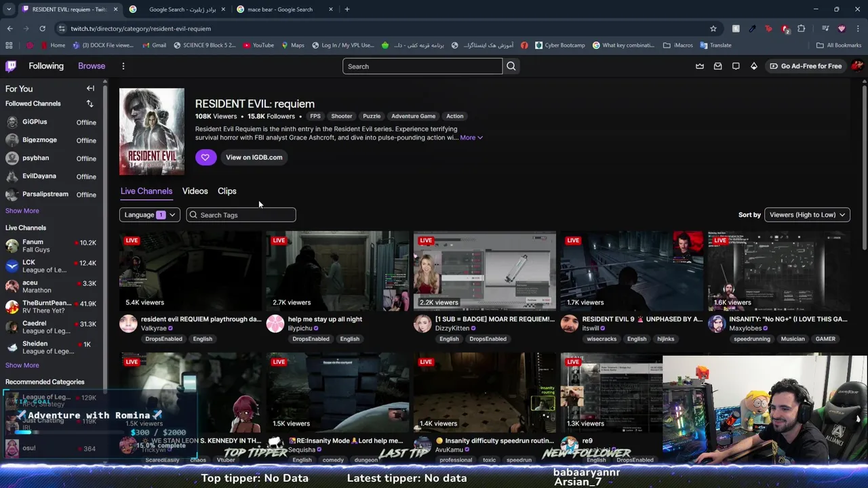The image size is (868, 488).
Task: Open the three-dot more menu beside Browse
Action: click(123, 66)
